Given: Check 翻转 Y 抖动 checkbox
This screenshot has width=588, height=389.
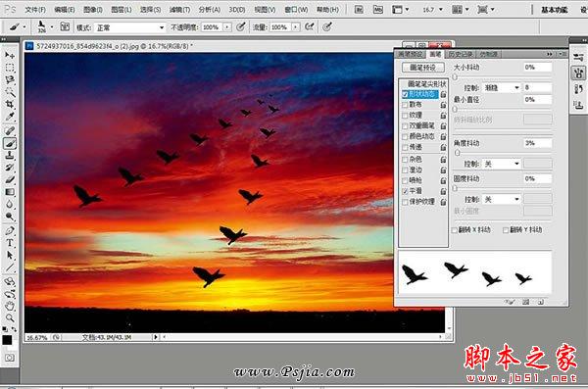Looking at the screenshot, I should [x=506, y=230].
